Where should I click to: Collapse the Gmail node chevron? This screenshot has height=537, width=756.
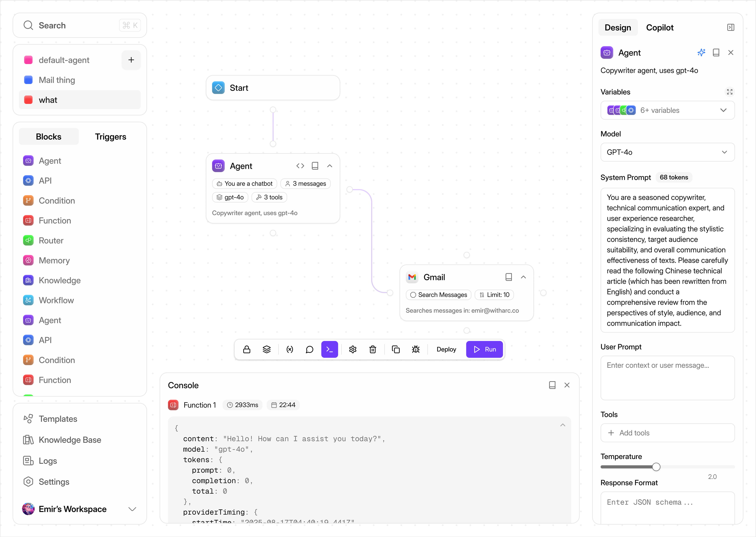(523, 277)
